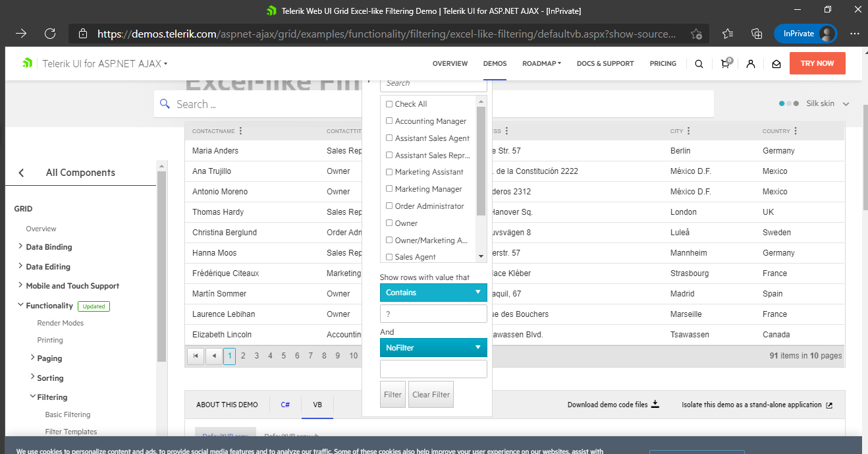
Task: Focus the second filter value field
Action: click(433, 369)
